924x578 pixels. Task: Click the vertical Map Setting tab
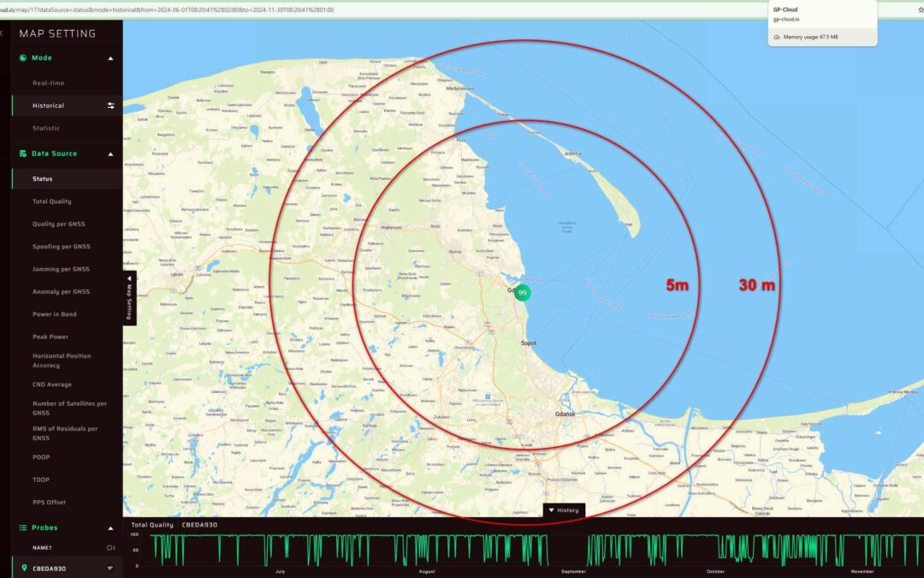tap(129, 300)
